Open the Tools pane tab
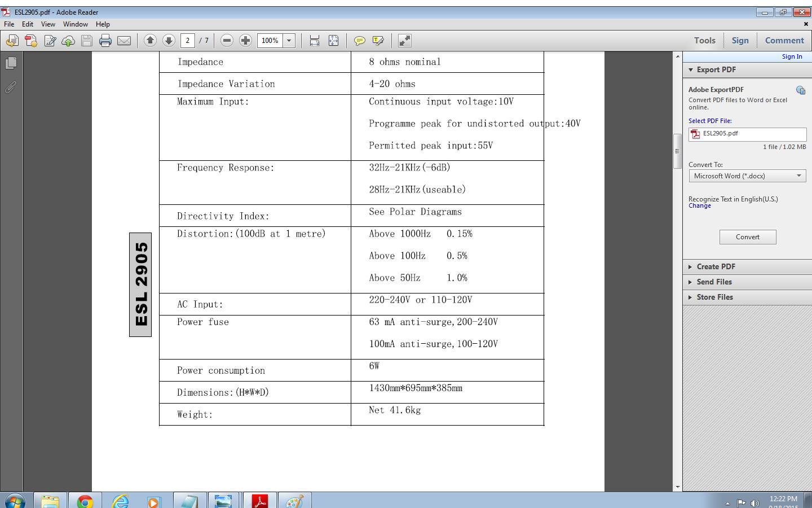 pos(705,41)
